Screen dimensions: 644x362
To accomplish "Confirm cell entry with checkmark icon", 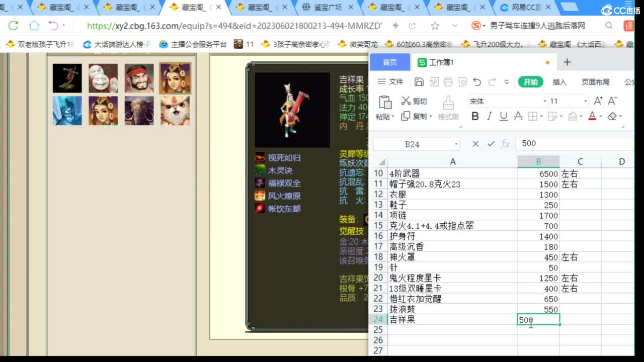I will click(x=491, y=144).
